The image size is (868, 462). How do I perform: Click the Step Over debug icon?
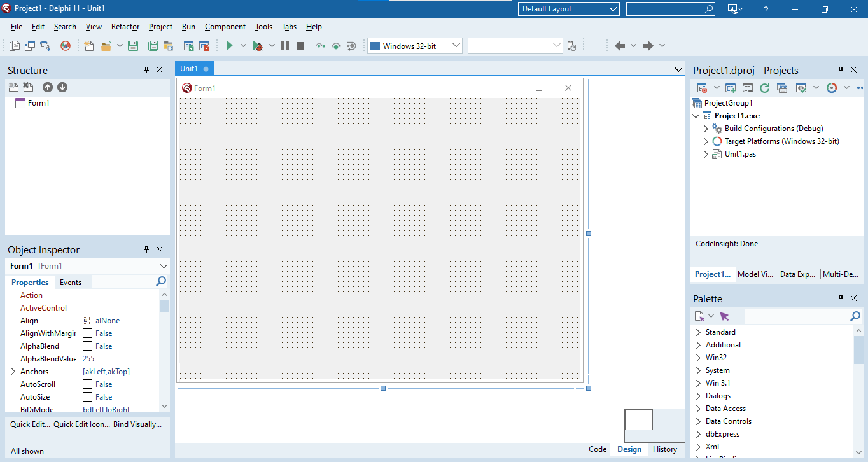(x=336, y=46)
